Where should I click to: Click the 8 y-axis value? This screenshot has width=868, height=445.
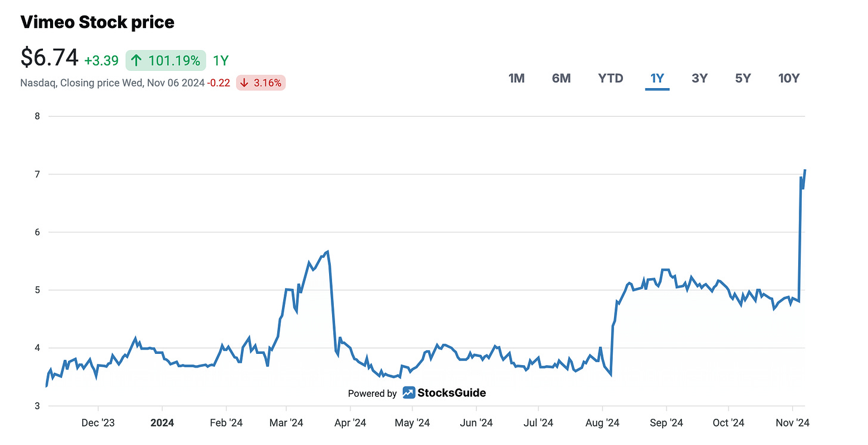point(37,116)
